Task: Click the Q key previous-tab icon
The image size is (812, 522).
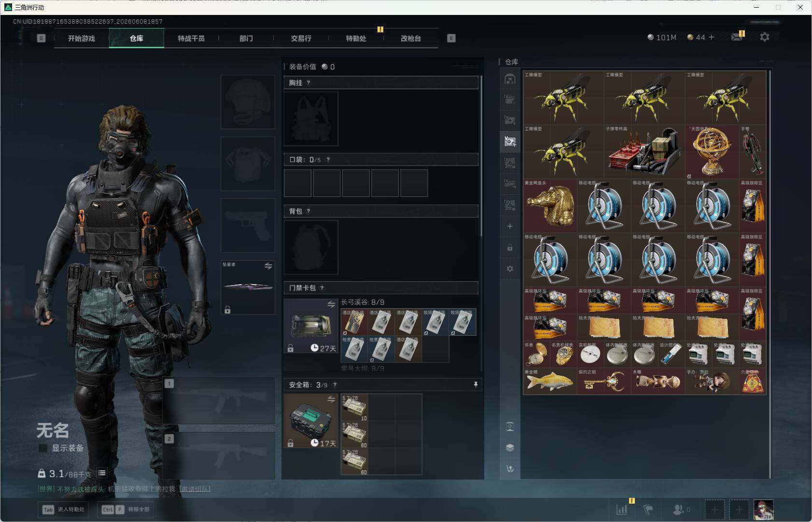Action: pos(41,38)
